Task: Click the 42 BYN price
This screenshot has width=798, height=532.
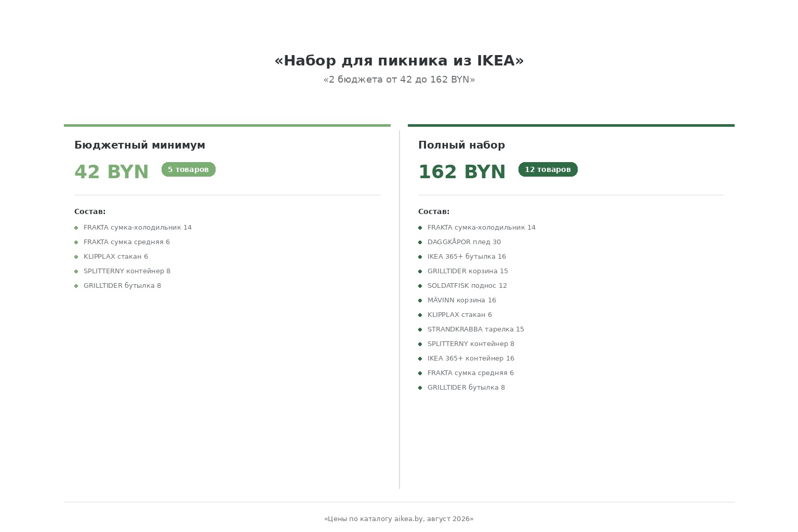Action: coord(112,172)
